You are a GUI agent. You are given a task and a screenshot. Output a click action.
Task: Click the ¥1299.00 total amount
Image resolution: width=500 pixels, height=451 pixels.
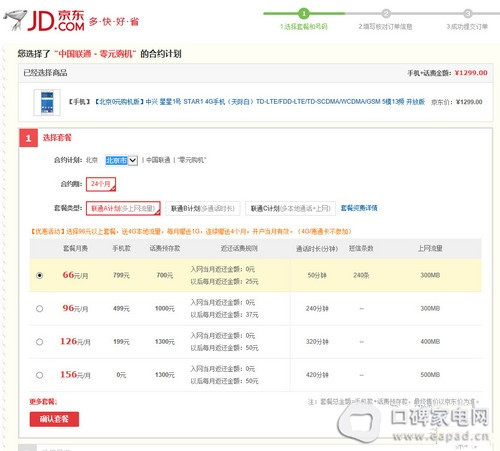pyautogui.click(x=471, y=73)
